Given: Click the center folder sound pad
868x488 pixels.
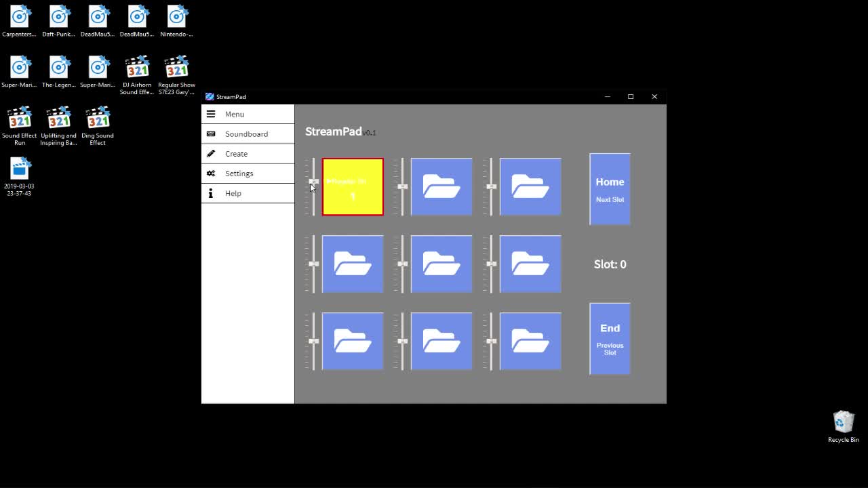Looking at the screenshot, I should click(441, 264).
